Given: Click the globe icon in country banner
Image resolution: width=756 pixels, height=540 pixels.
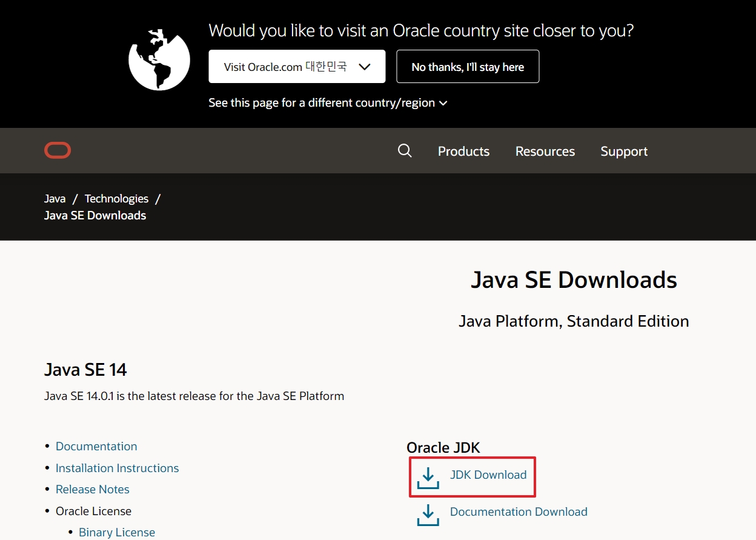Looking at the screenshot, I should click(x=159, y=59).
